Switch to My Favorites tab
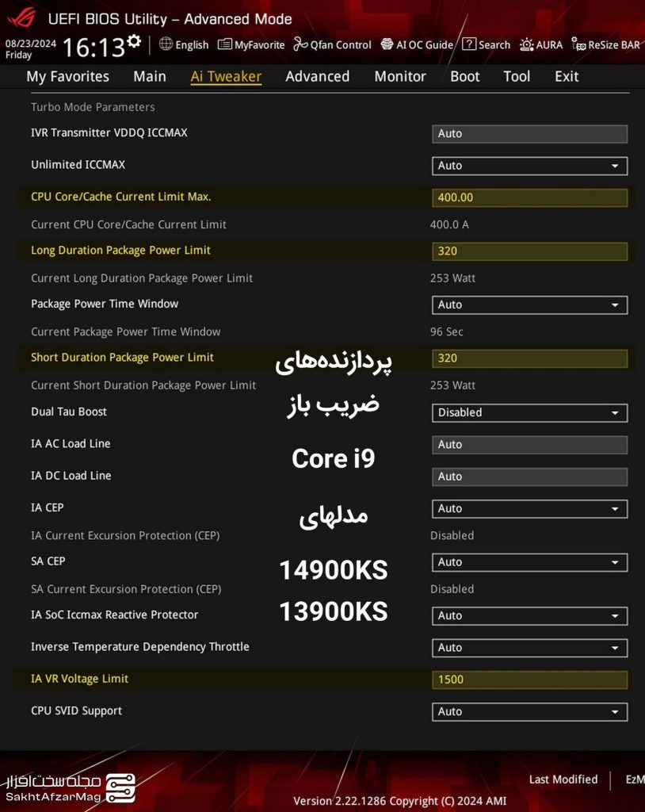 (68, 76)
